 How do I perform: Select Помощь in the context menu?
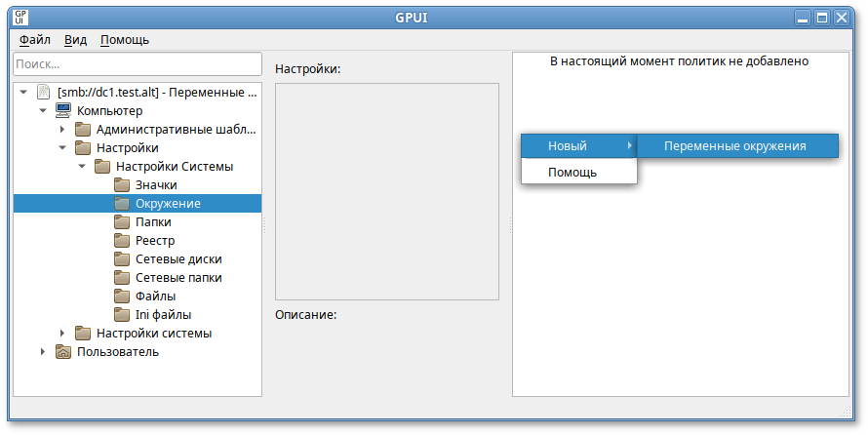[572, 173]
